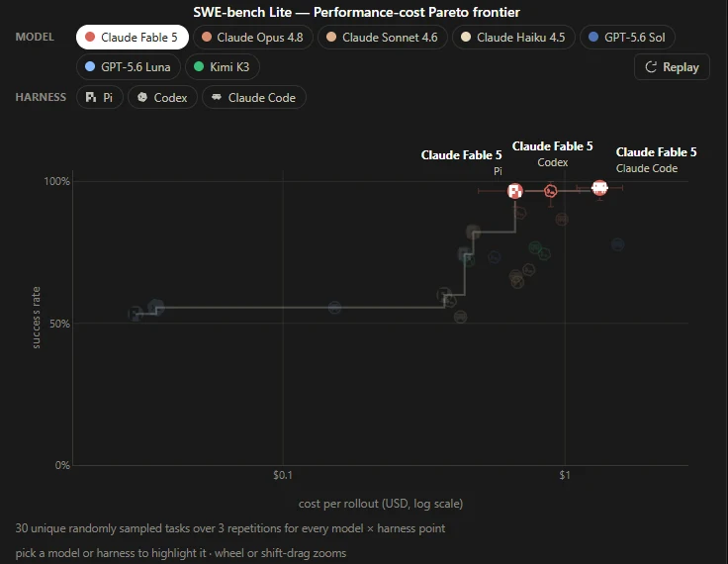Image resolution: width=728 pixels, height=564 pixels.
Task: Click the Claude Fable 5 Codex data point
Action: (x=551, y=191)
